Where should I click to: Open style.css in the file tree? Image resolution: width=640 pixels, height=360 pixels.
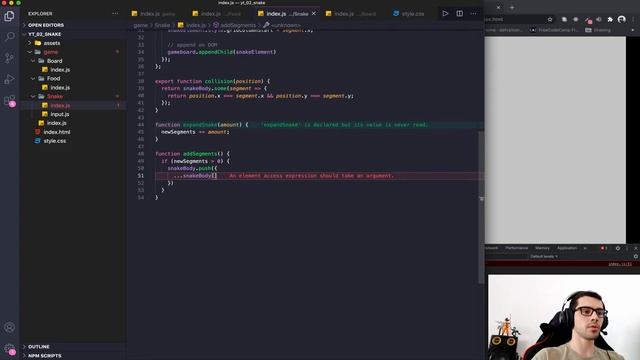[x=55, y=141]
